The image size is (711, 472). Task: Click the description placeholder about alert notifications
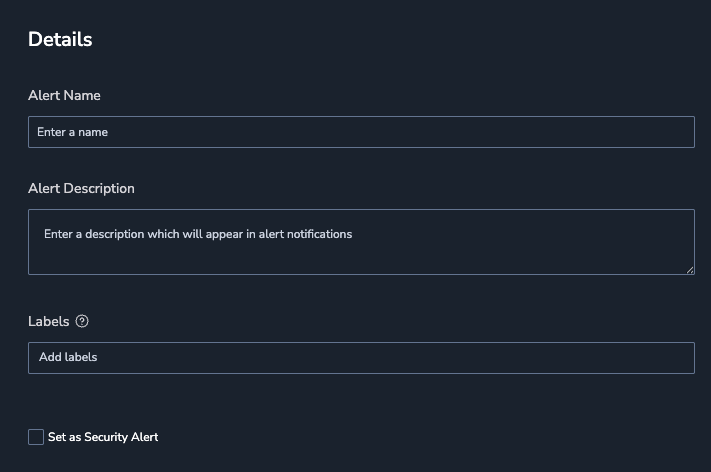(x=198, y=234)
